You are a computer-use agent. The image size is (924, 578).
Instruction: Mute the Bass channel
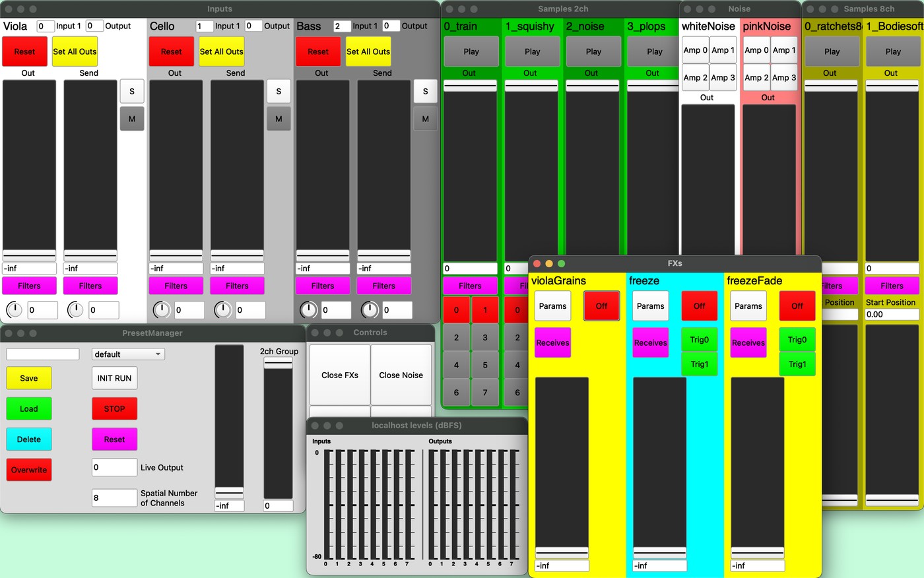pos(425,119)
